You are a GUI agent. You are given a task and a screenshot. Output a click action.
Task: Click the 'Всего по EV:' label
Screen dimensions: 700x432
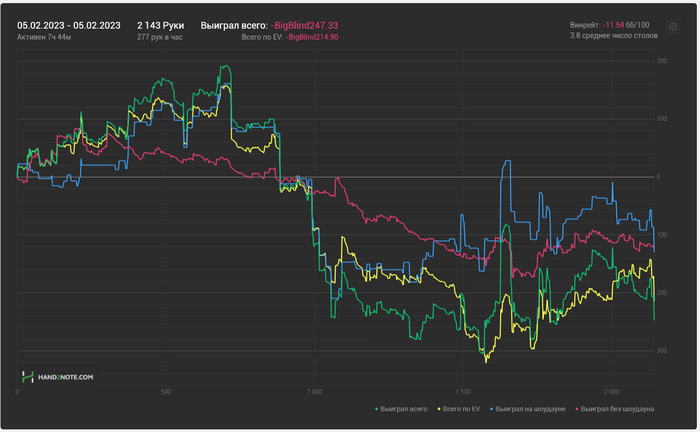click(x=262, y=37)
